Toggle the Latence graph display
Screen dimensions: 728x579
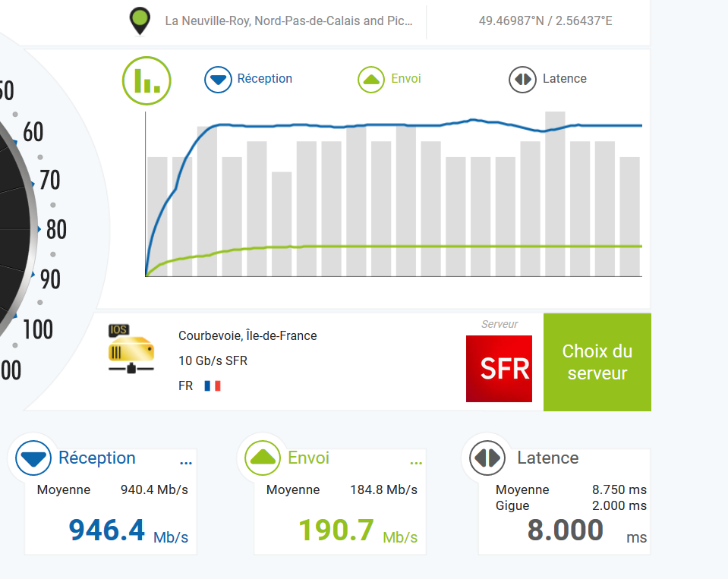click(x=562, y=78)
